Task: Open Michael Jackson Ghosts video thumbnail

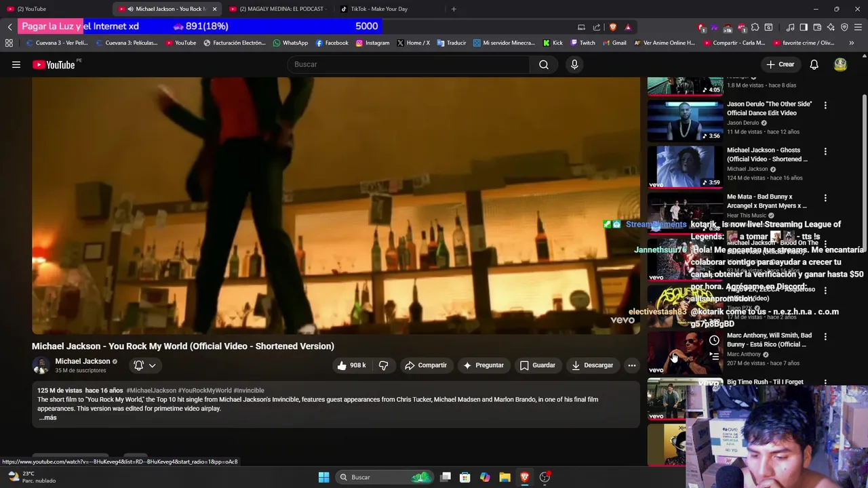Action: point(685,167)
